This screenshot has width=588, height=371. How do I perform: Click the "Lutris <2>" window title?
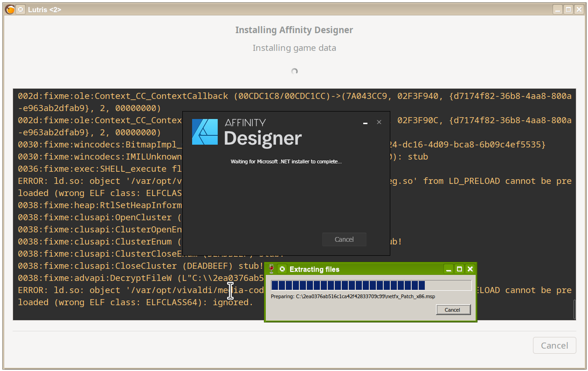44,9
